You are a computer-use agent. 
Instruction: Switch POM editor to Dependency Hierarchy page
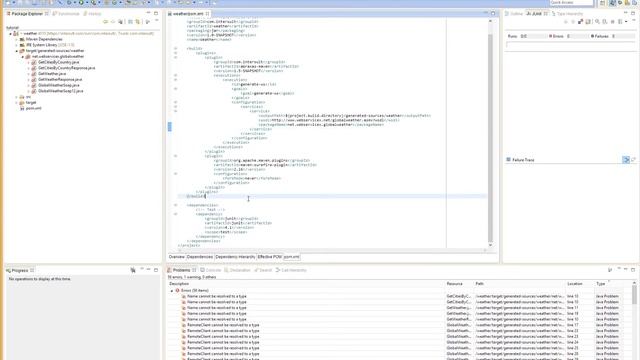235,257
